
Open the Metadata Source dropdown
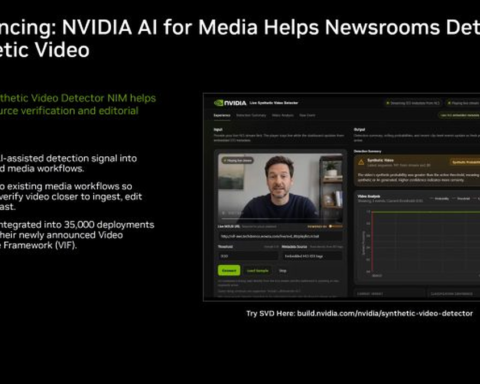click(312, 256)
